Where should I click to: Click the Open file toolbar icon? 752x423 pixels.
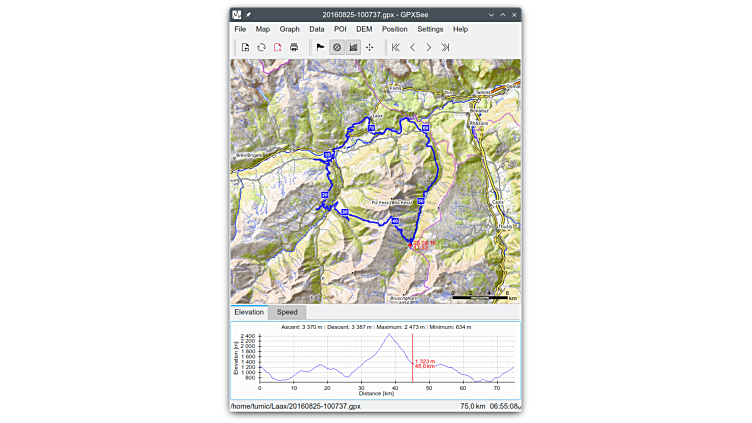pos(245,47)
